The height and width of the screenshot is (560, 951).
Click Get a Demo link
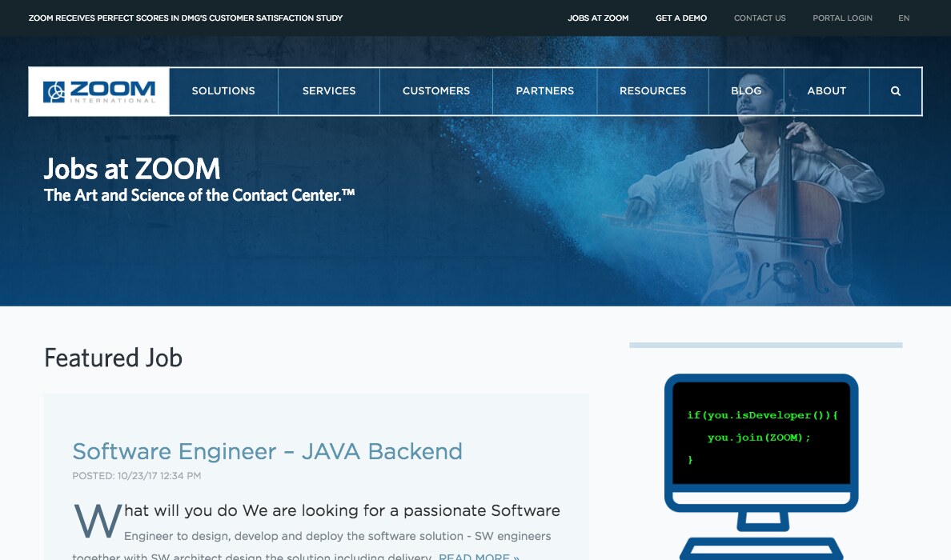681,18
